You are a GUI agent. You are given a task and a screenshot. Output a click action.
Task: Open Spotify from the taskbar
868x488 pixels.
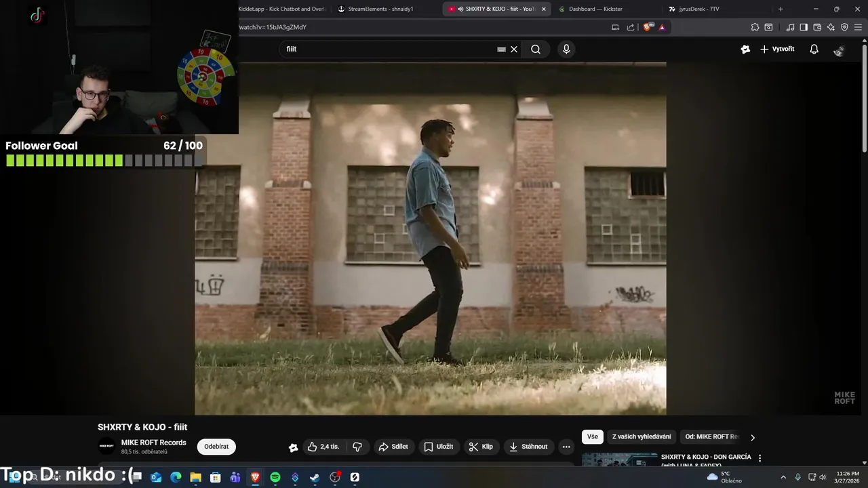275,477
